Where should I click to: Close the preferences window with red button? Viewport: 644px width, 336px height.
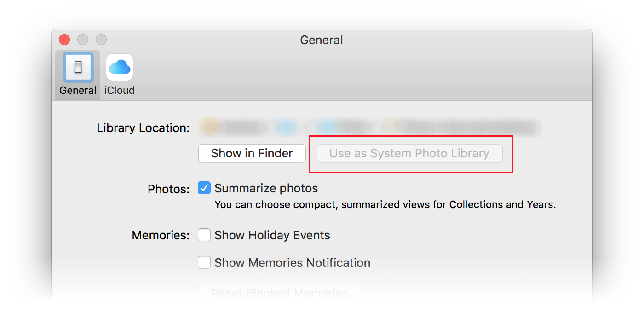pos(64,40)
